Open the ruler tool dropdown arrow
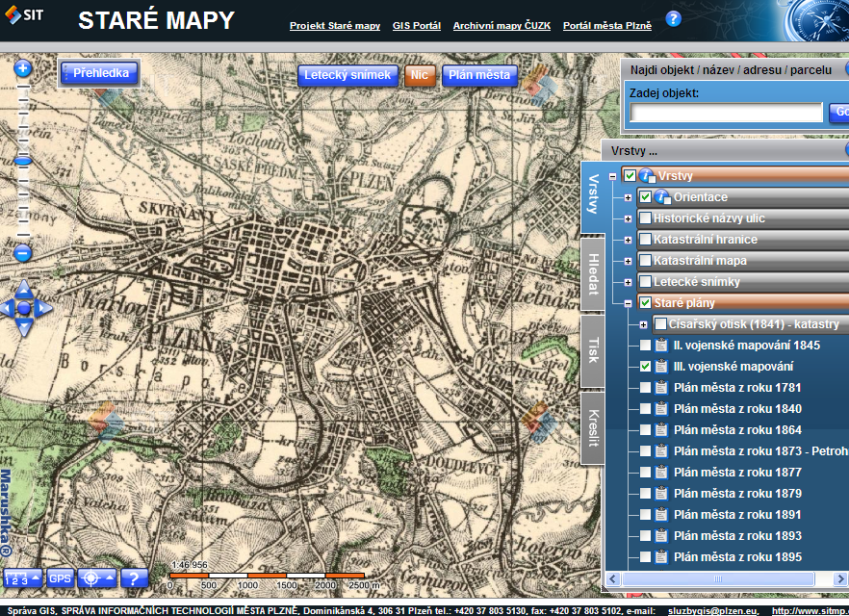The height and width of the screenshot is (616, 849). point(36,577)
